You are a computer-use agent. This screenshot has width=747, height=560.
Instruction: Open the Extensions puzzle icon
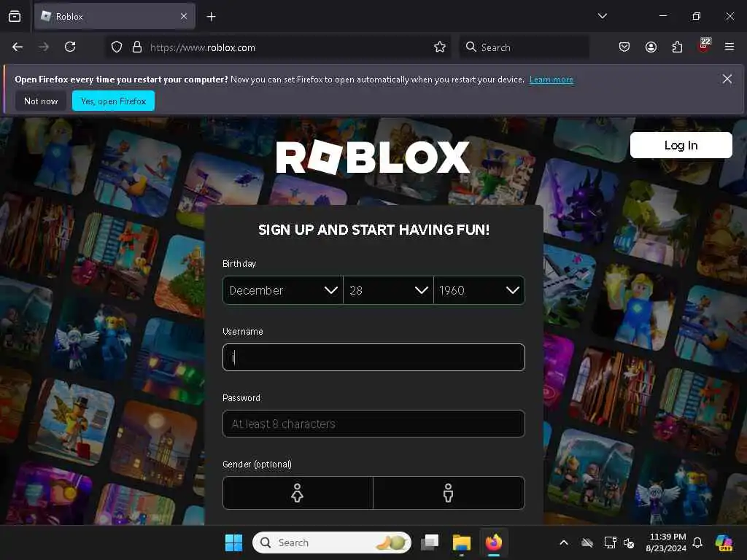(677, 47)
